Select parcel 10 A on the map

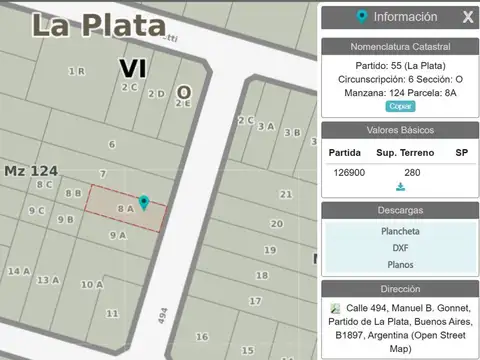[x=92, y=284]
